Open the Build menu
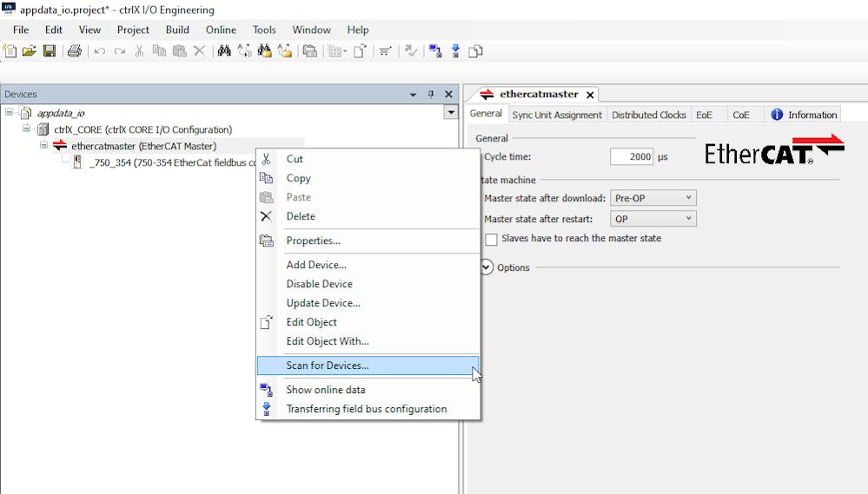The image size is (868, 494). 178,30
